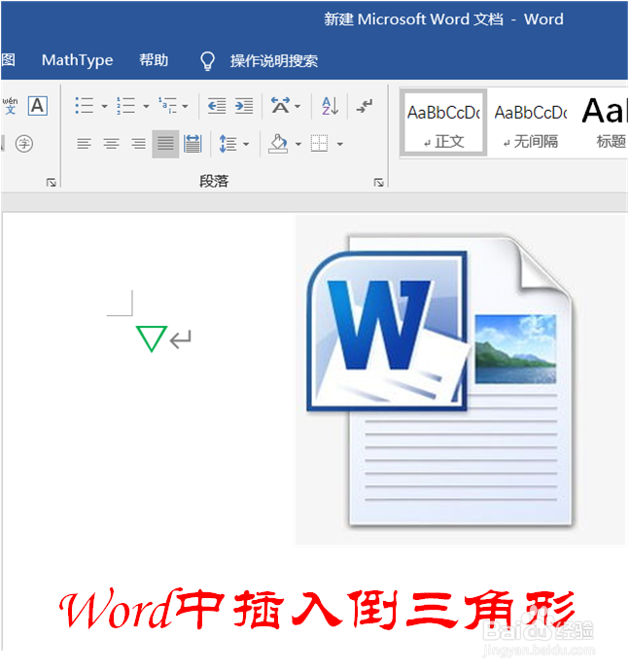The image size is (629, 672).
Task: Apply numbered list formatting
Action: pos(126,105)
